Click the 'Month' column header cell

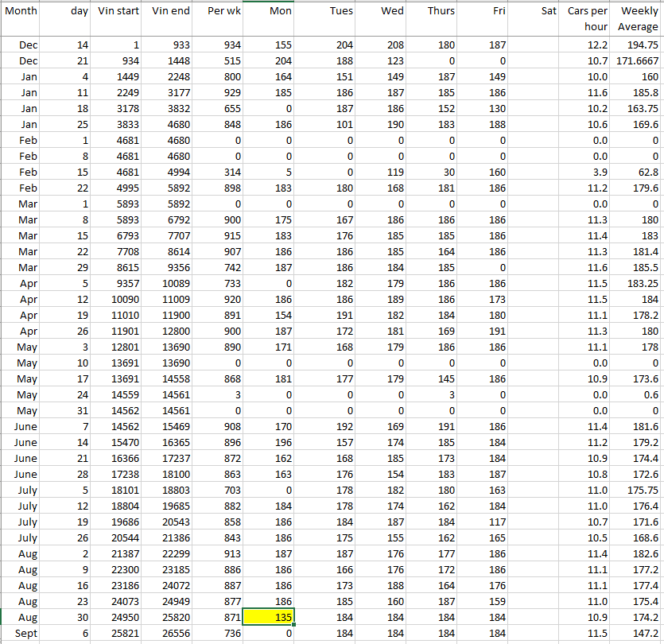[21, 11]
